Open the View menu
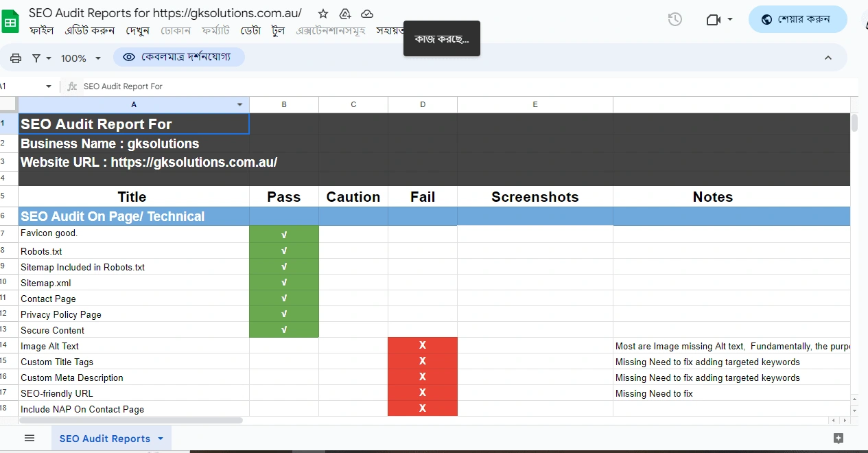This screenshot has width=868, height=453. (x=138, y=31)
